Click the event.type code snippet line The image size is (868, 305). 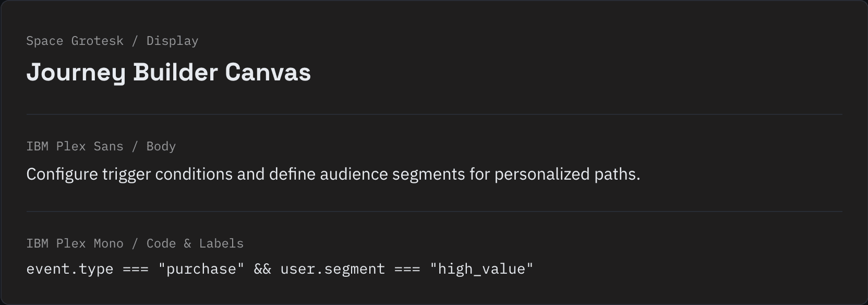[280, 269]
